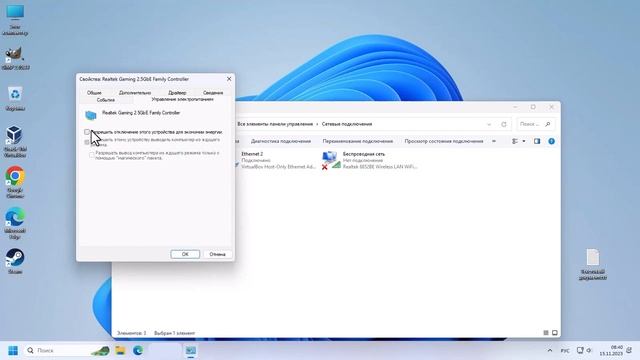Select the GIMP desktop shortcut
The width and height of the screenshot is (640, 360).
tap(15, 58)
